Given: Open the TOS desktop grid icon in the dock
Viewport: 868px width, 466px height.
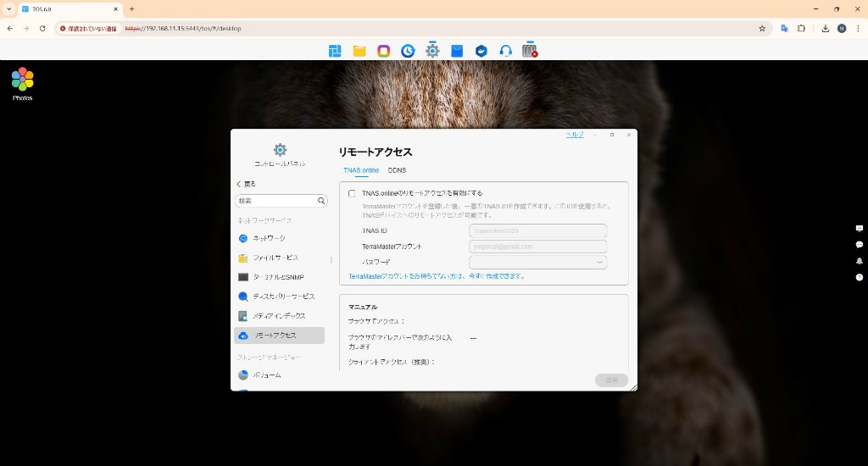Looking at the screenshot, I should [x=335, y=51].
